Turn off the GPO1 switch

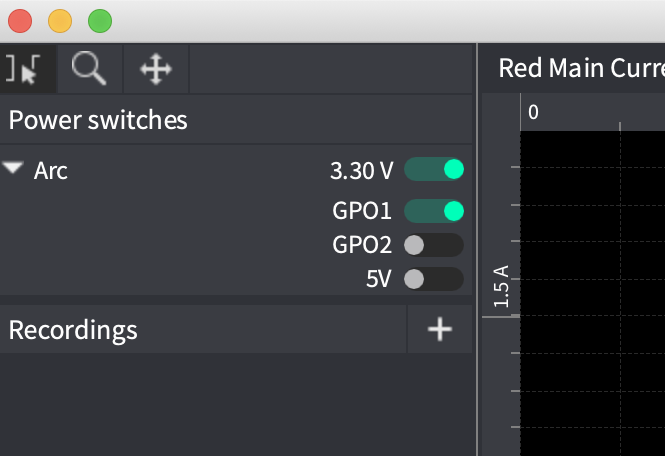pyautogui.click(x=434, y=211)
